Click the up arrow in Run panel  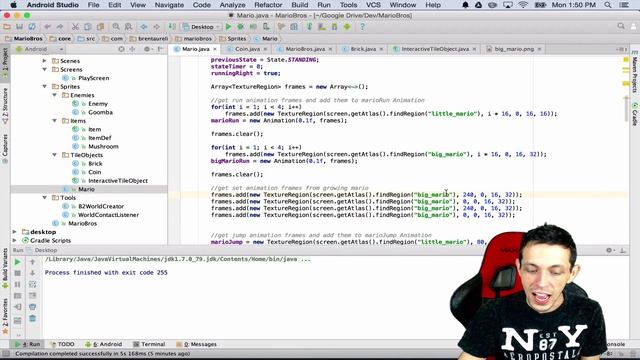(x=33, y=262)
